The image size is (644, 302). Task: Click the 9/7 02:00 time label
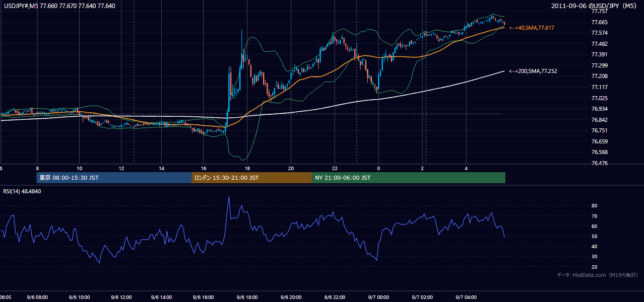click(422, 297)
